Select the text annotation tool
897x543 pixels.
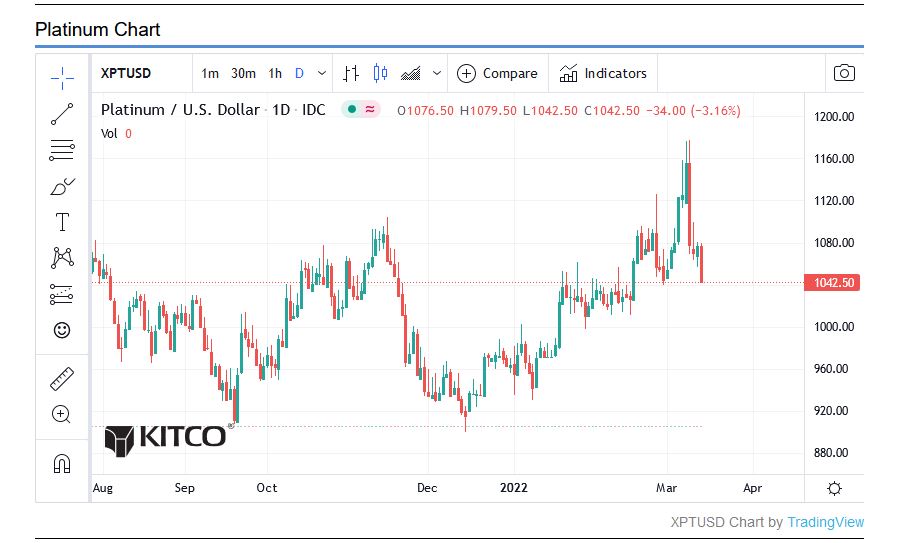coord(62,222)
